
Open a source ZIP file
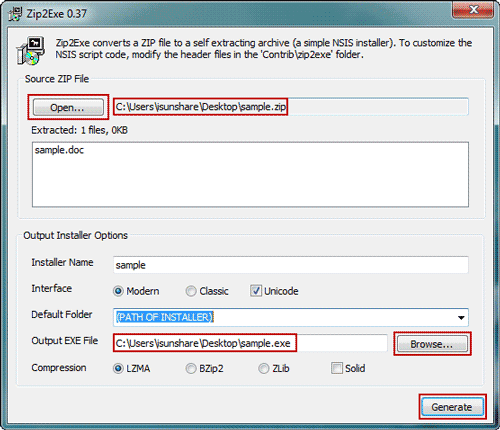[x=68, y=107]
